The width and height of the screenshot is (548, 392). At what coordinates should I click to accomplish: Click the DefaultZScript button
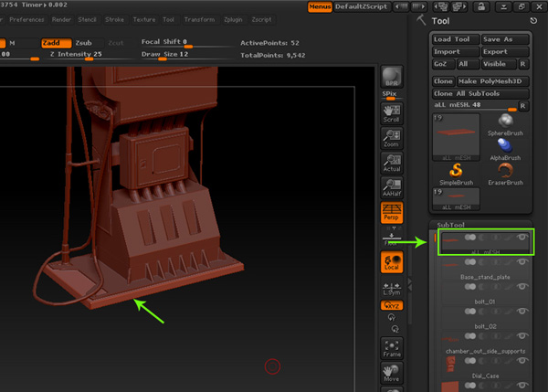tap(361, 6)
